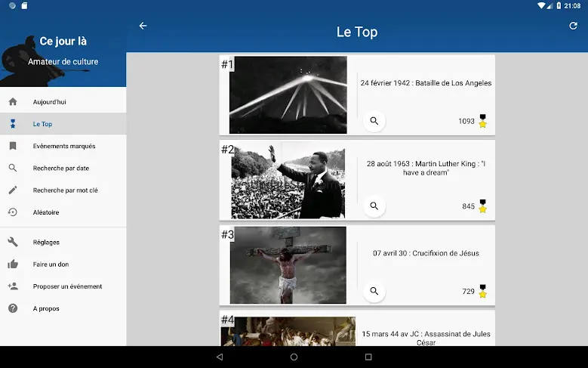Tap search icon on Martin Luther King card
Viewport: 588px width, 368px height.
pyautogui.click(x=374, y=206)
